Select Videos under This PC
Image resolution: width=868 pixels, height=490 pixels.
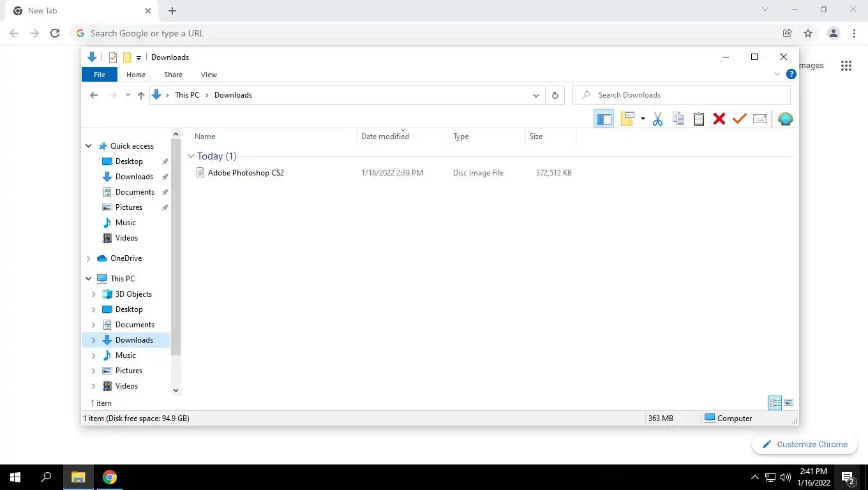click(x=126, y=386)
